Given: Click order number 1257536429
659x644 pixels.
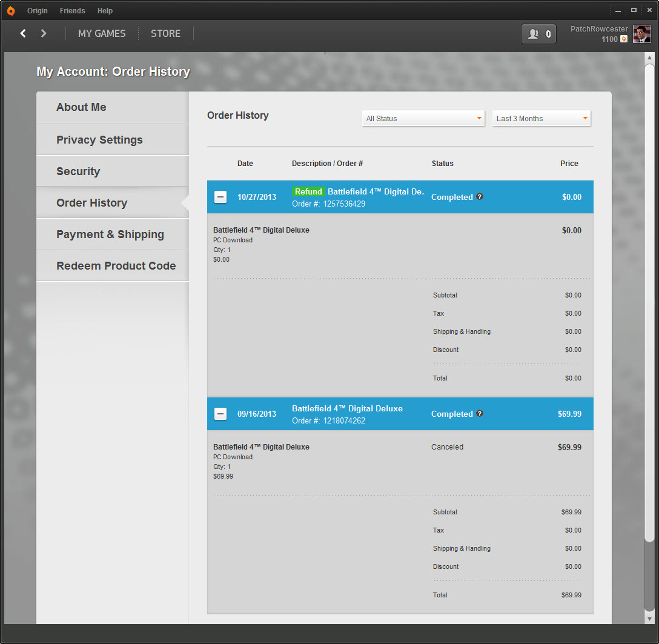Looking at the screenshot, I should [344, 204].
